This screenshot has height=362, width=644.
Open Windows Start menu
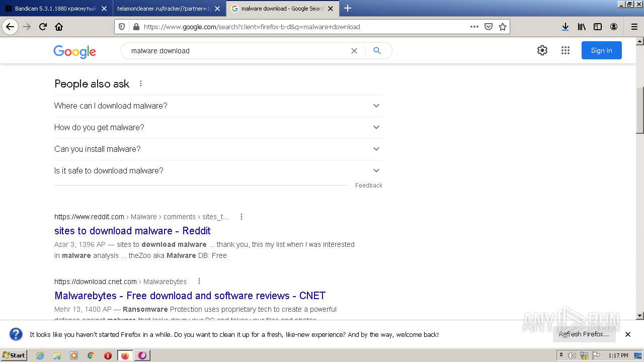click(x=14, y=355)
